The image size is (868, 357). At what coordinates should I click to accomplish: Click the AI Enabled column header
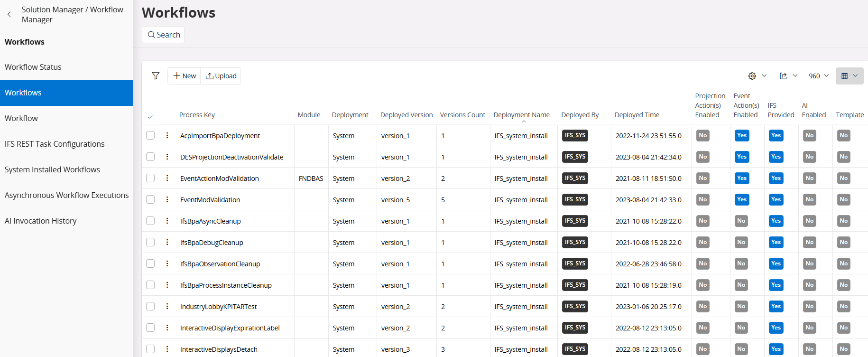[813, 110]
